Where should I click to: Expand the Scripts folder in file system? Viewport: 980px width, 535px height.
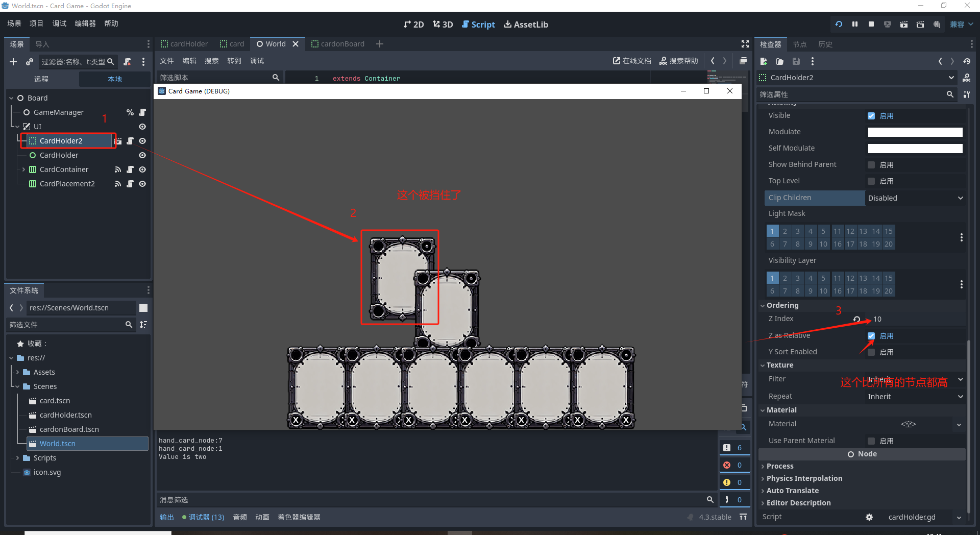pos(18,458)
